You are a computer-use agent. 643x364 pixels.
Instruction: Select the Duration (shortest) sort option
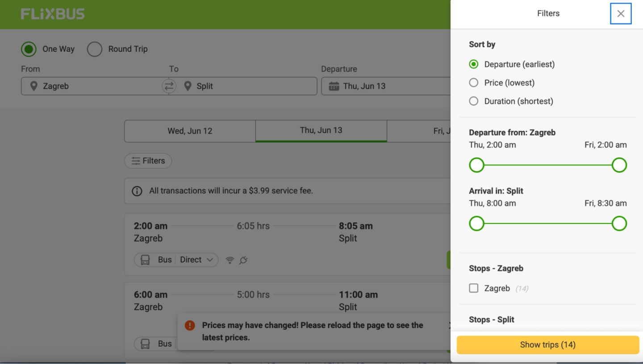[474, 101]
